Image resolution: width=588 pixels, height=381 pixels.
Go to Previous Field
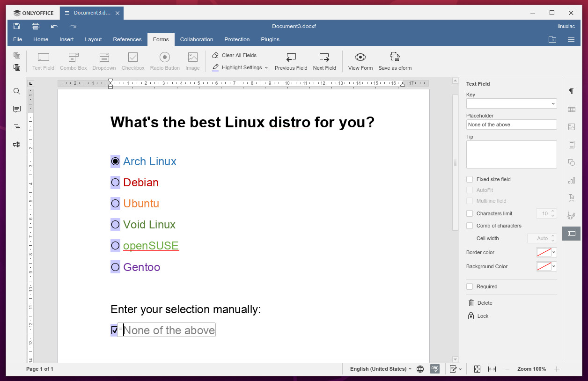(x=291, y=61)
